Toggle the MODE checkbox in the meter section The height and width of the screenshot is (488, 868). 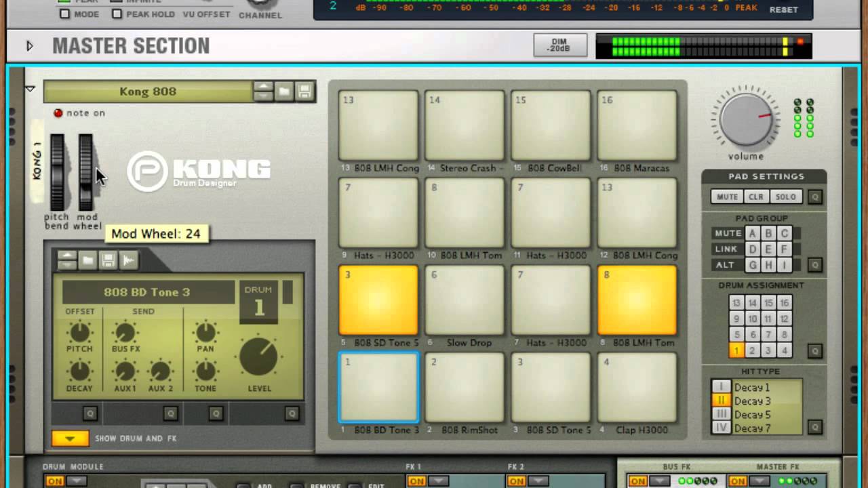(65, 14)
